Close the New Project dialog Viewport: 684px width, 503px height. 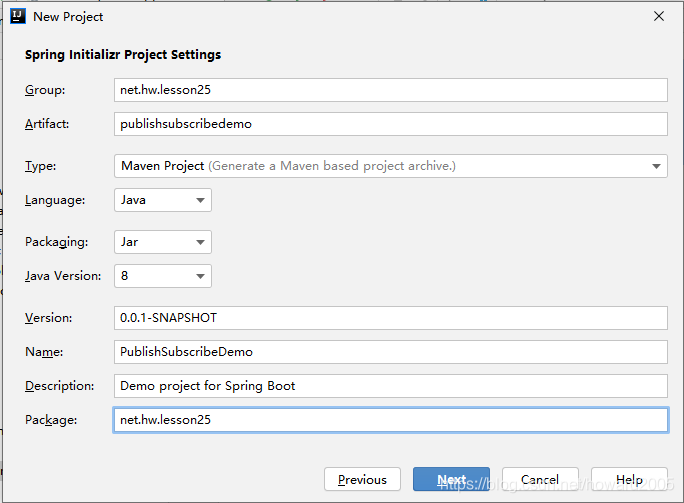pos(659,17)
